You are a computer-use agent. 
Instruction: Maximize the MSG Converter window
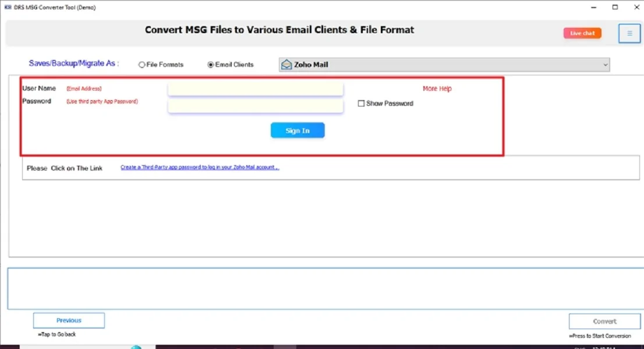pyautogui.click(x=615, y=8)
